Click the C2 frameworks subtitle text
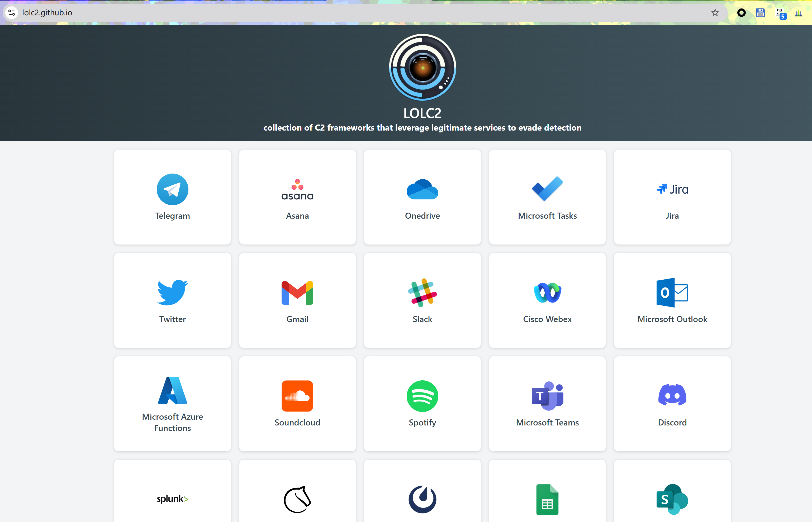 pos(422,128)
